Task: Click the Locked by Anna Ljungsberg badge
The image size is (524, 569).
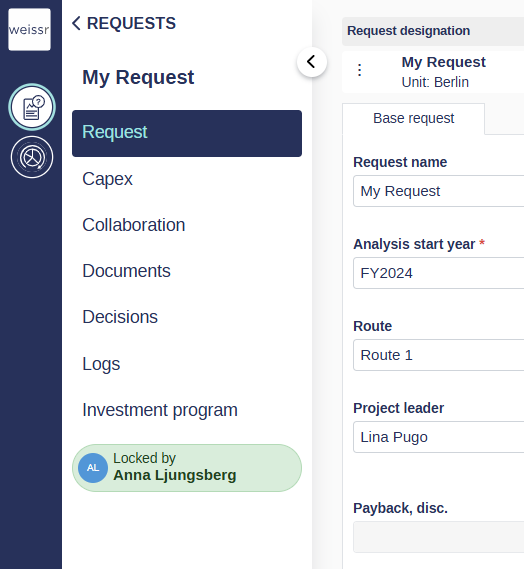Action: tap(187, 468)
